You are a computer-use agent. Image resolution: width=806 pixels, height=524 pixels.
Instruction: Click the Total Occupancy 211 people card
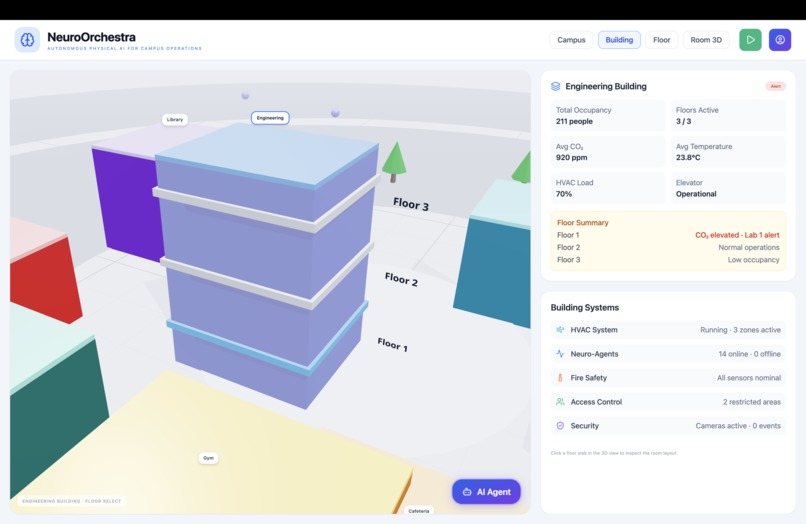pyautogui.click(x=608, y=116)
